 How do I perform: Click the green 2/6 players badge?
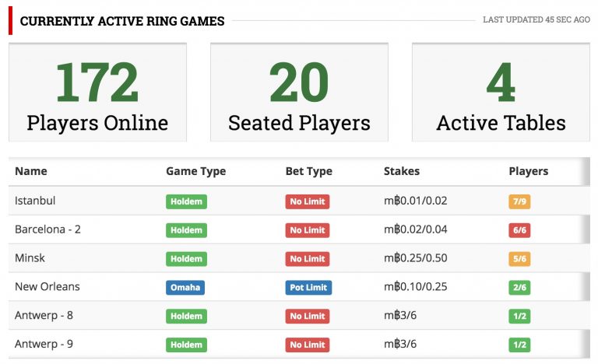pos(519,287)
